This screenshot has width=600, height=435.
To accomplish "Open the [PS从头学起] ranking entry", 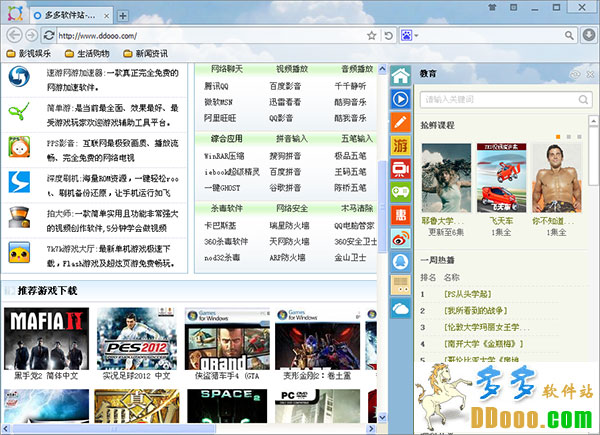I will point(467,294).
